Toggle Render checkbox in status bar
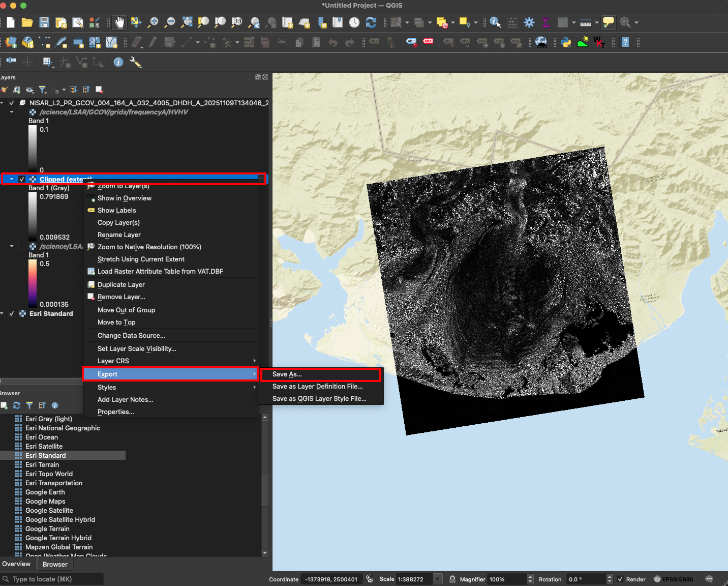Screen dimensions: 728x586 point(620,579)
